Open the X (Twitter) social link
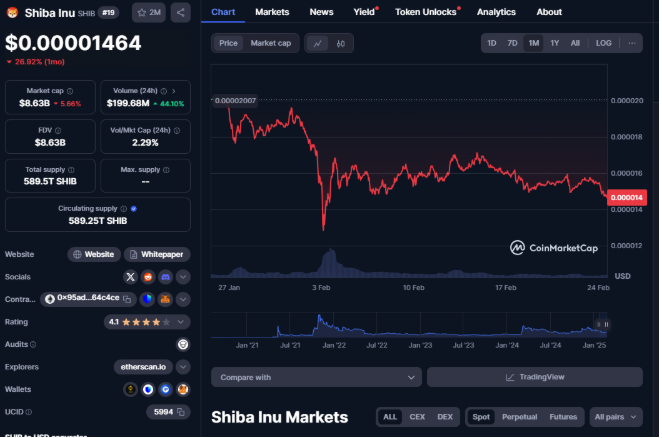 click(130, 276)
